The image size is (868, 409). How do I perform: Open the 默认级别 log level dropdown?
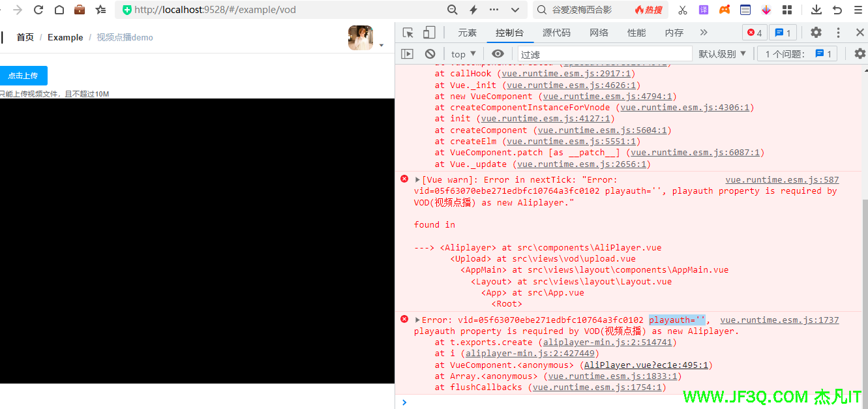click(722, 54)
